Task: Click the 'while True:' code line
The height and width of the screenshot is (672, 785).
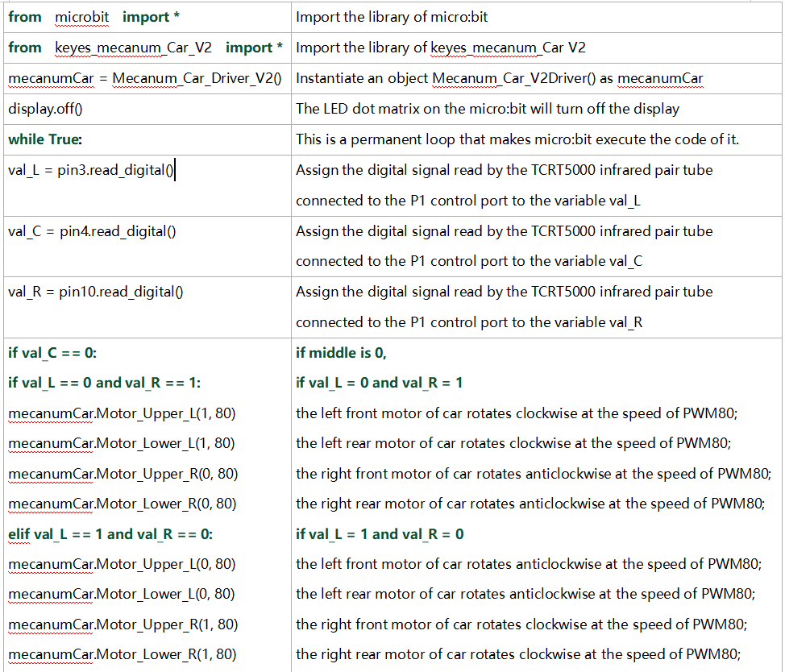Action: pos(45,139)
